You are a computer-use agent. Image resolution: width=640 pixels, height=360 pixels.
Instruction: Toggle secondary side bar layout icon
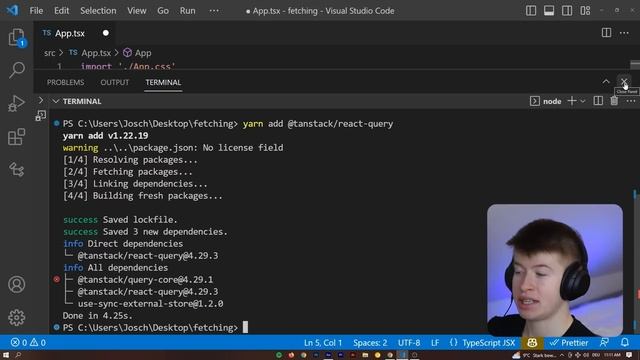pos(567,11)
